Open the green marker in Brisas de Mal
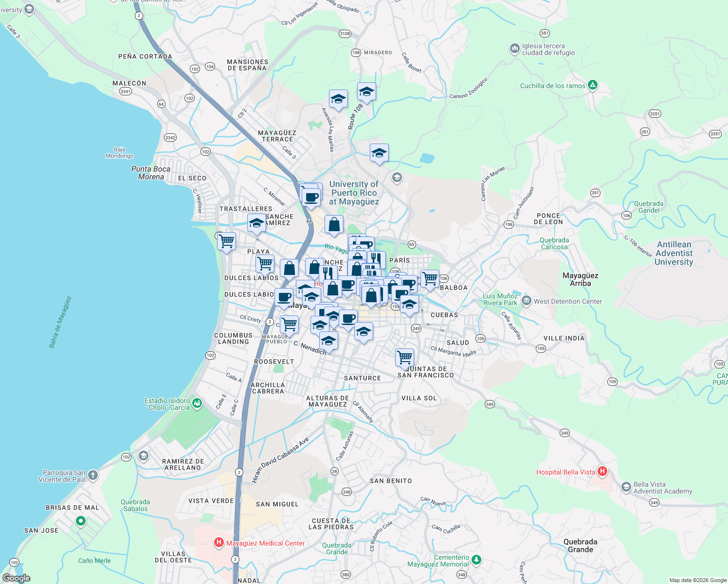 point(81,522)
